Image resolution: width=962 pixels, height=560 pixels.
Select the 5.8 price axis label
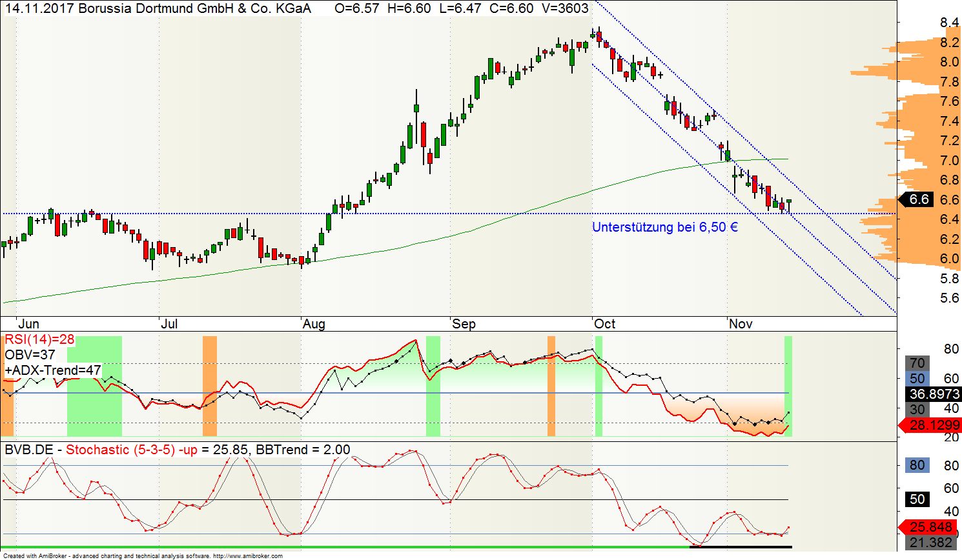tap(949, 279)
